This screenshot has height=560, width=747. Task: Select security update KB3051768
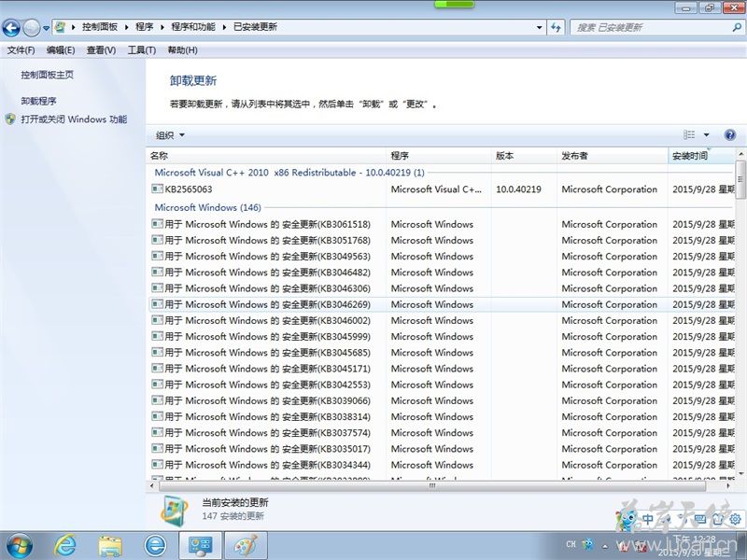pos(442,240)
